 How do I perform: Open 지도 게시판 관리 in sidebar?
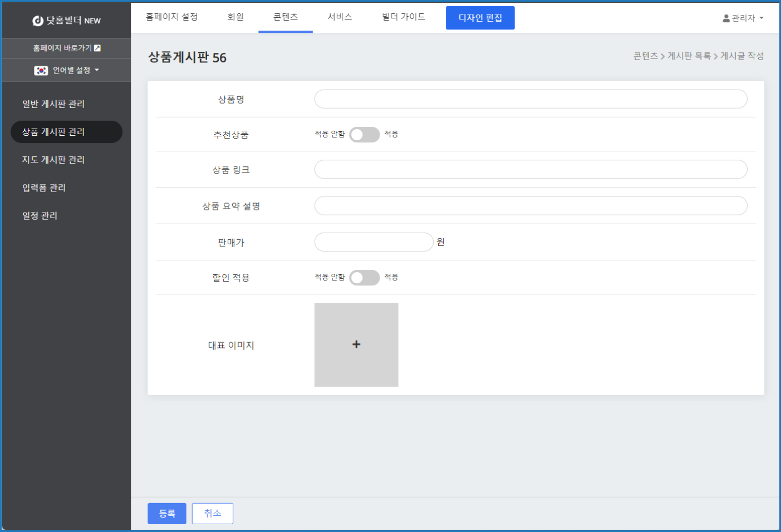pyautogui.click(x=53, y=160)
